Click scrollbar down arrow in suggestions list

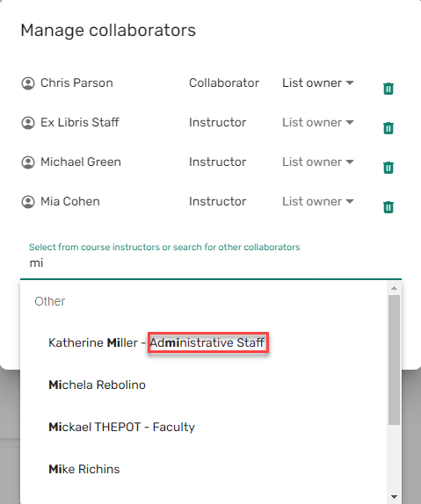pos(395,497)
